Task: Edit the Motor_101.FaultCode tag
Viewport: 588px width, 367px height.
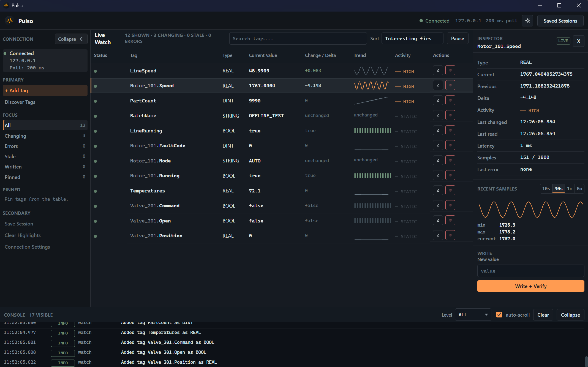Action: [438, 145]
